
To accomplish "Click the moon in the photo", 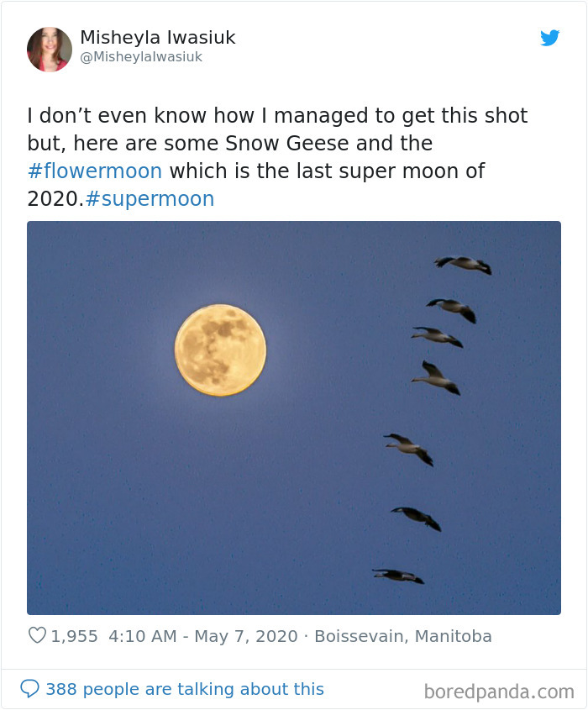I will pyautogui.click(x=220, y=350).
